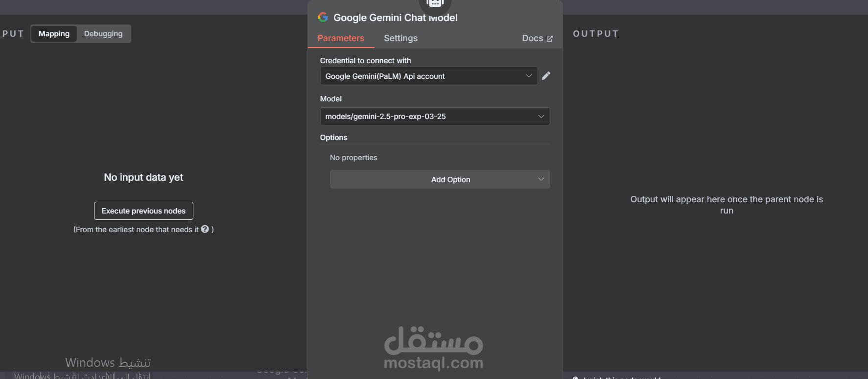Image resolution: width=868 pixels, height=379 pixels.
Task: Click the credential dropdown chevron arrow
Action: (529, 76)
